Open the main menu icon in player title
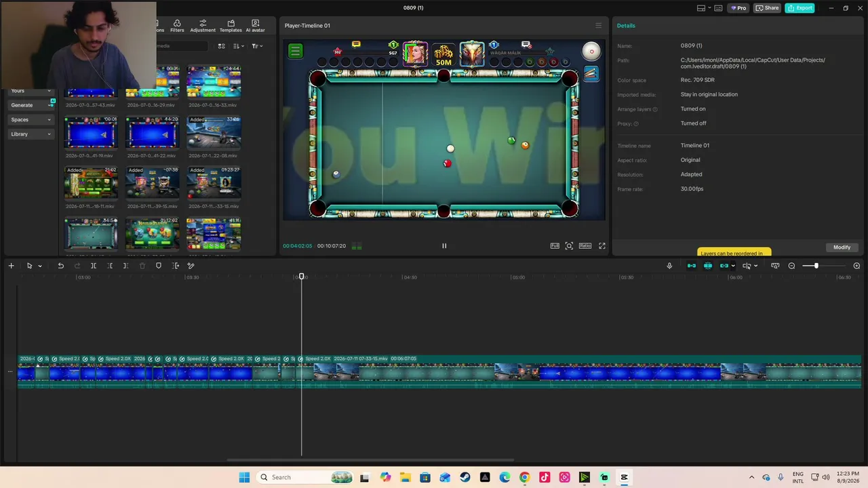This screenshot has height=488, width=868. [598, 26]
